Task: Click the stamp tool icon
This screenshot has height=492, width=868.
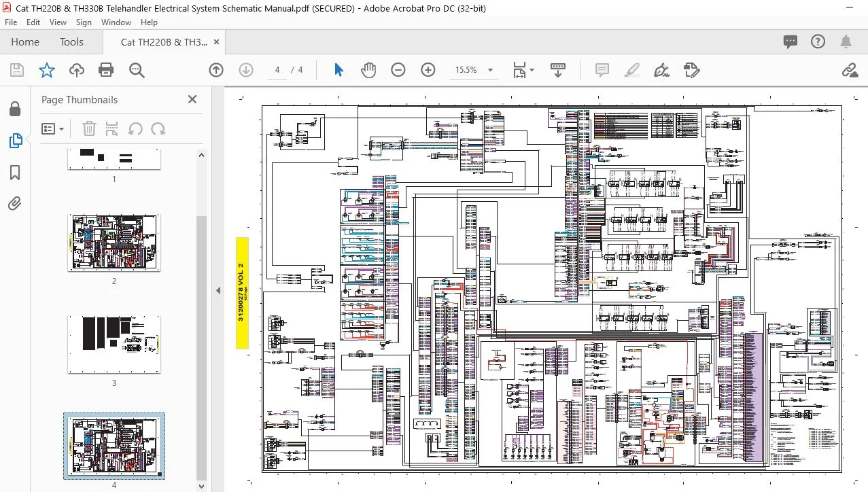Action: 691,70
